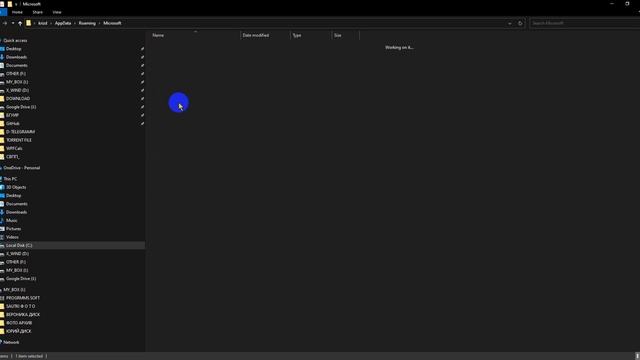Open the address bar history dropdown
Image resolution: width=640 pixels, height=360 pixels.
(x=510, y=23)
